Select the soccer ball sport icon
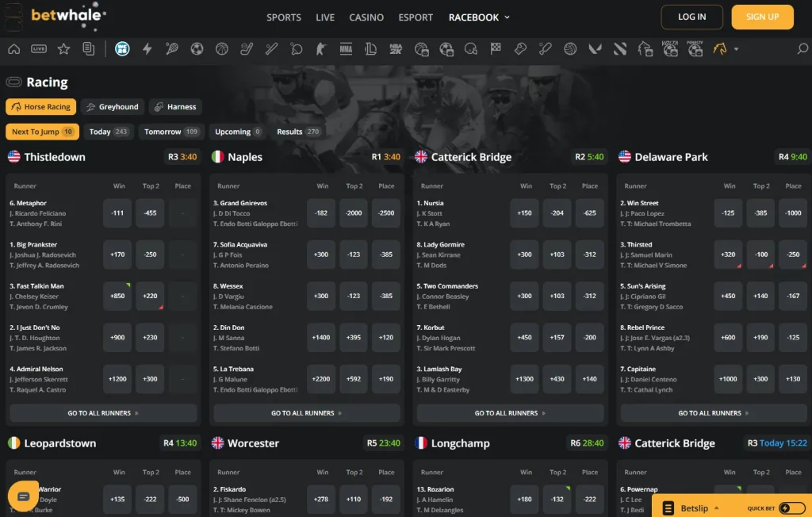Viewport: 812px width, 517px height. 197,48
